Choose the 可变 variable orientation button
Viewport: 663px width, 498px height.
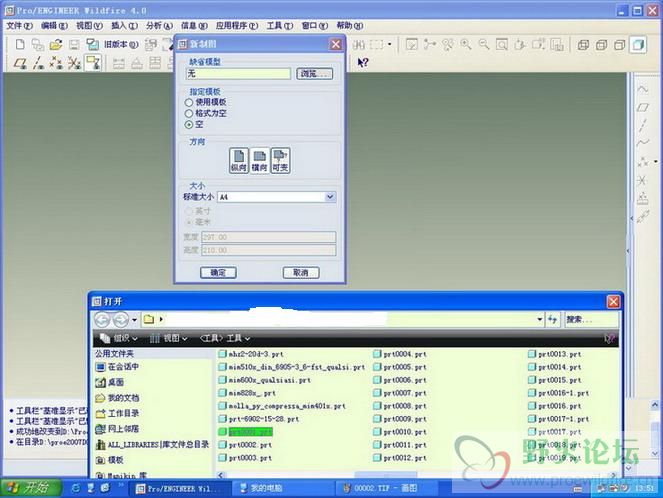click(280, 160)
